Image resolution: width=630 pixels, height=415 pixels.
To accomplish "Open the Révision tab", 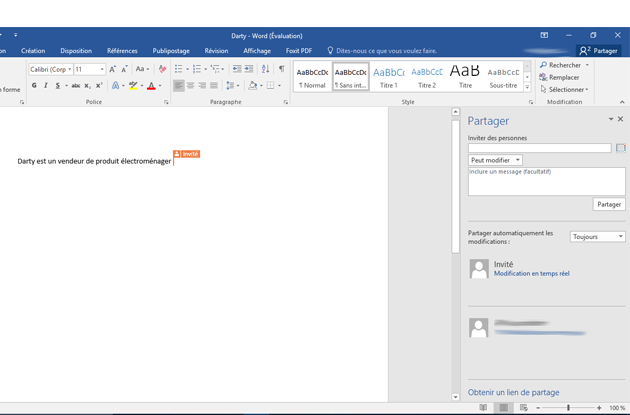I will pos(216,51).
